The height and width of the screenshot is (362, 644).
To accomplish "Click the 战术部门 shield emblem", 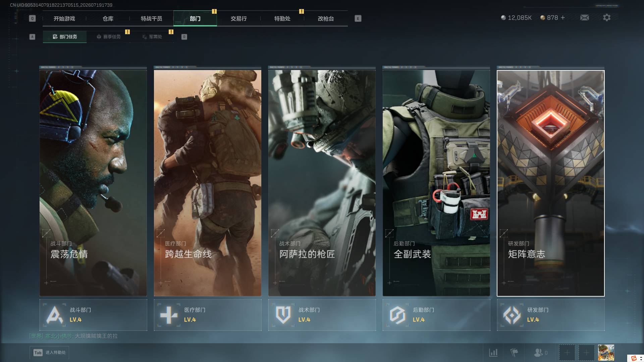I will (283, 315).
